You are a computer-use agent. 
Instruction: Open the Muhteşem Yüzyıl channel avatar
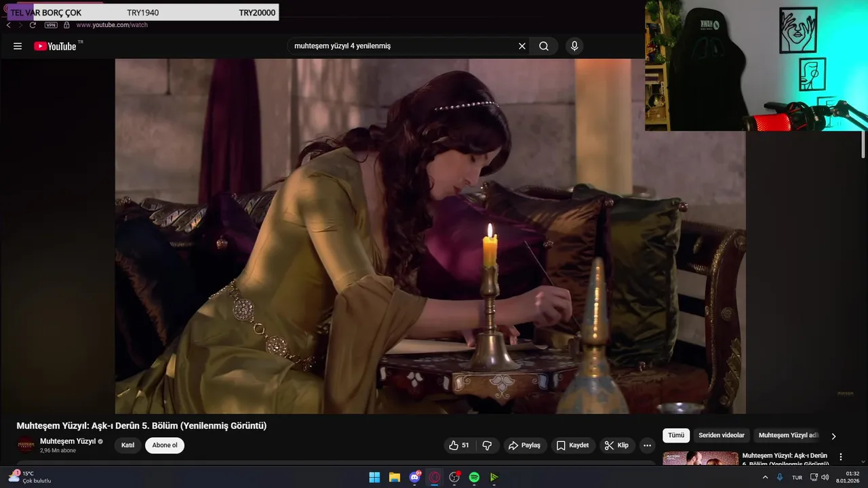[x=26, y=445]
